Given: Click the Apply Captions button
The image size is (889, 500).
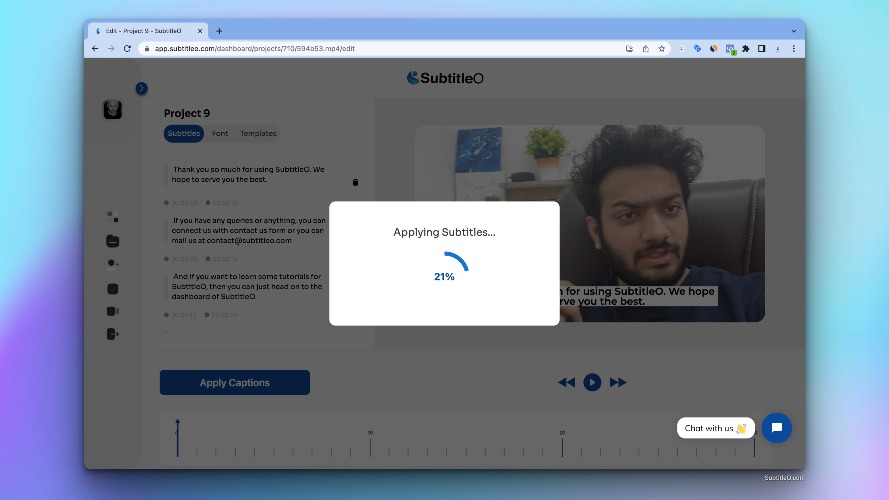Looking at the screenshot, I should click(x=235, y=383).
